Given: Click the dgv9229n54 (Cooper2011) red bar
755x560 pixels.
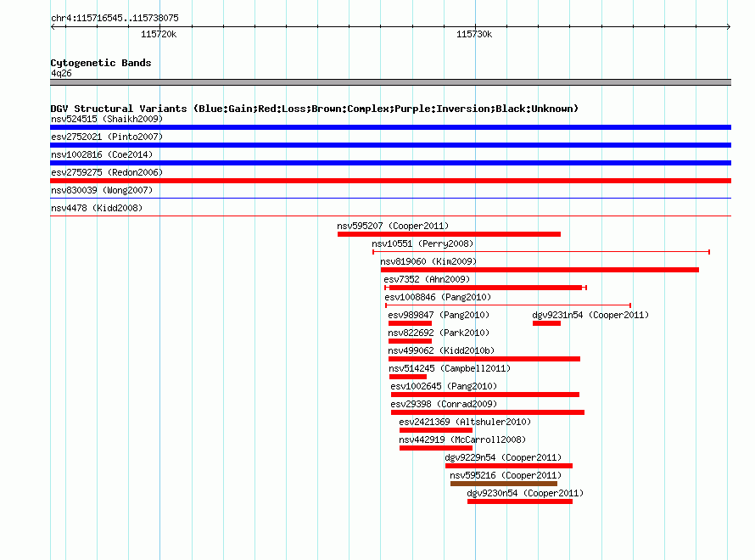Looking at the screenshot, I should (509, 466).
